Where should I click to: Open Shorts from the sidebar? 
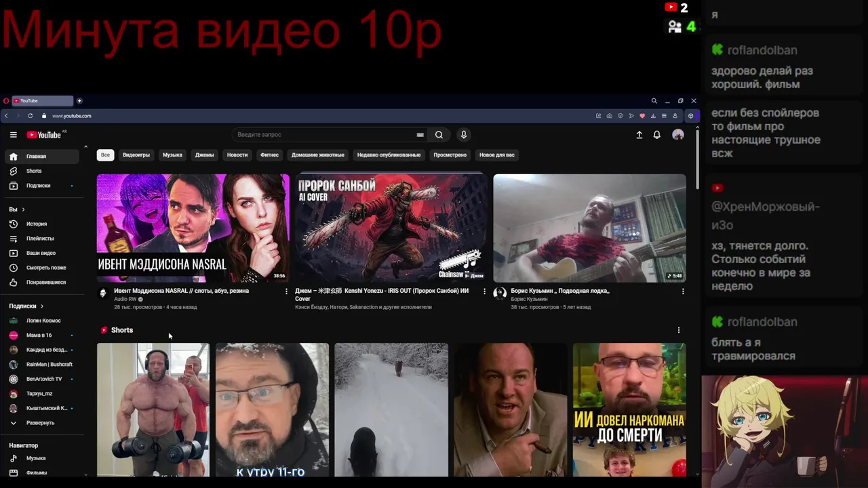42,171
